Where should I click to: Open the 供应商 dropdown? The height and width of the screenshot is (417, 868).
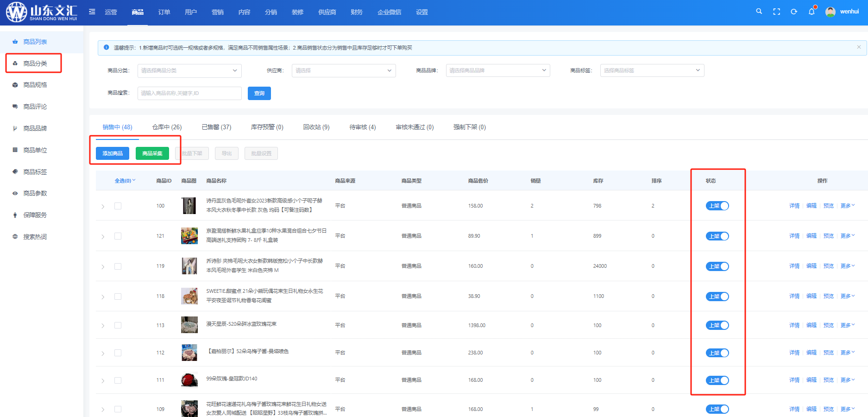[344, 70]
